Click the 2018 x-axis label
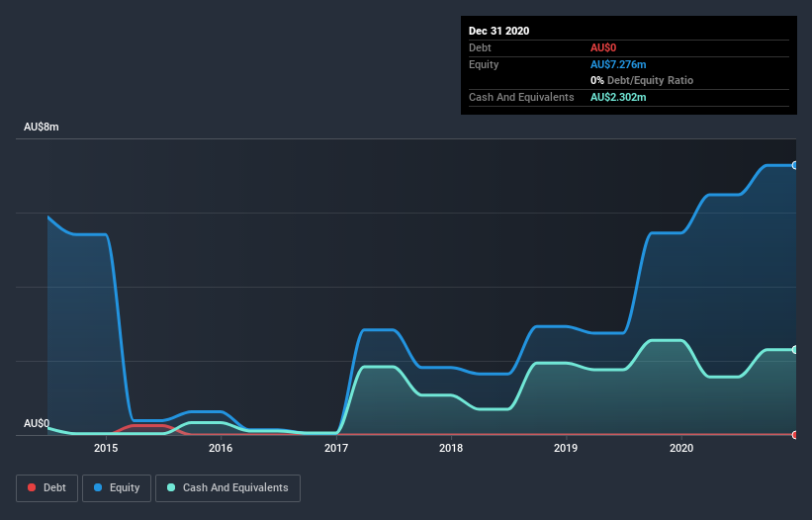 [451, 448]
